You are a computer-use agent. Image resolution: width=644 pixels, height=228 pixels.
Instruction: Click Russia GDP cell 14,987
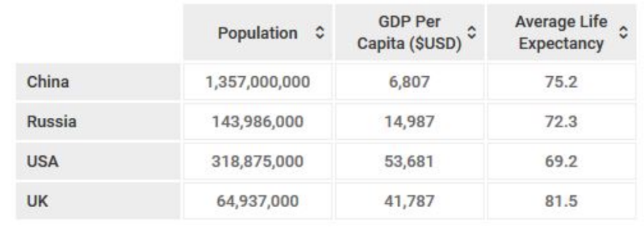(x=409, y=122)
